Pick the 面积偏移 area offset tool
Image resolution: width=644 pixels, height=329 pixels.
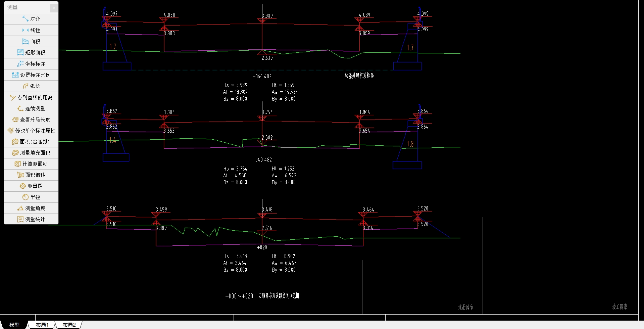[31, 175]
